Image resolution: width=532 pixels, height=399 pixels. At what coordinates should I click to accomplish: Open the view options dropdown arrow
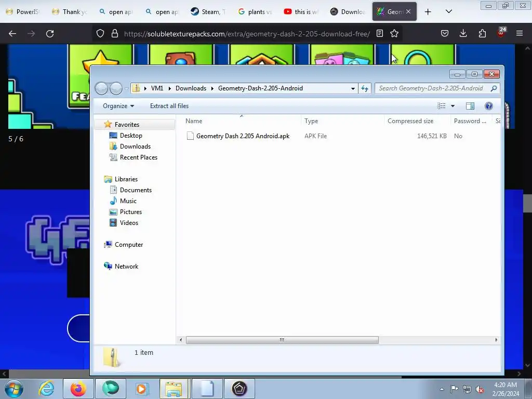coord(453,106)
